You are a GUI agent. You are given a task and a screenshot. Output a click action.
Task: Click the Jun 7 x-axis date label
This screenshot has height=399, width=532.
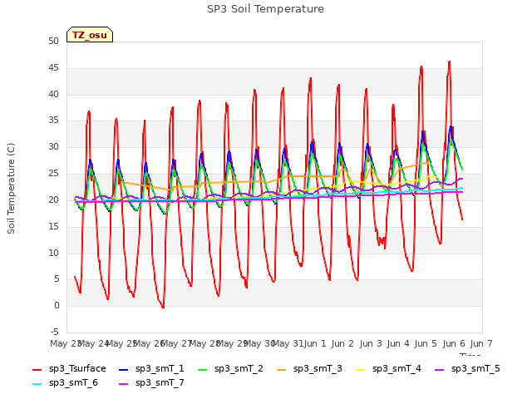pos(481,343)
